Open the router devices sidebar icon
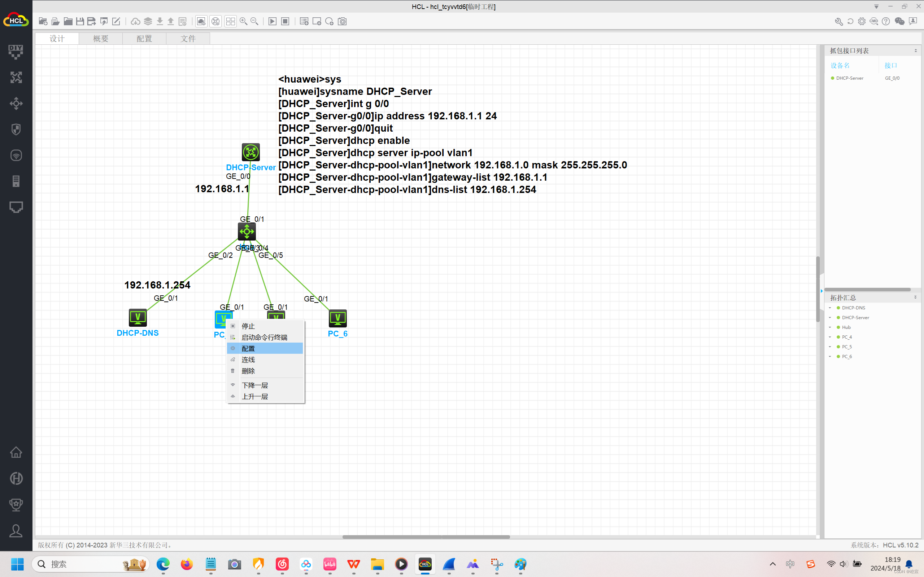The width and height of the screenshot is (924, 577). [16, 78]
